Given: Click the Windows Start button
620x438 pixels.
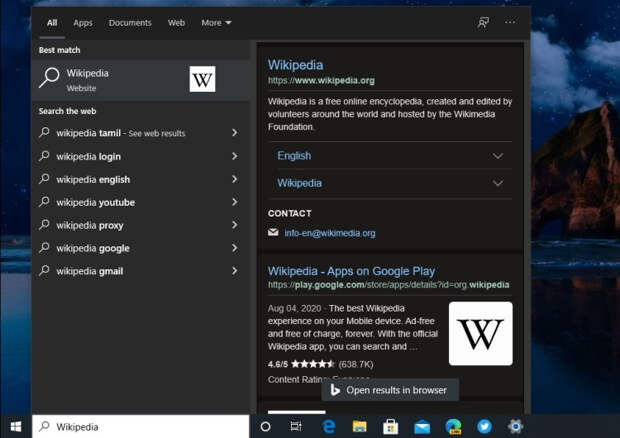Looking at the screenshot, I should coord(15,426).
